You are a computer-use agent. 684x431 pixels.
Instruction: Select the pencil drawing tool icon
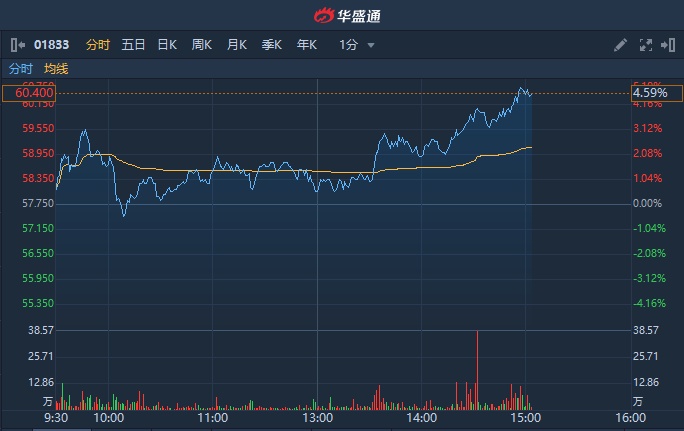click(620, 45)
